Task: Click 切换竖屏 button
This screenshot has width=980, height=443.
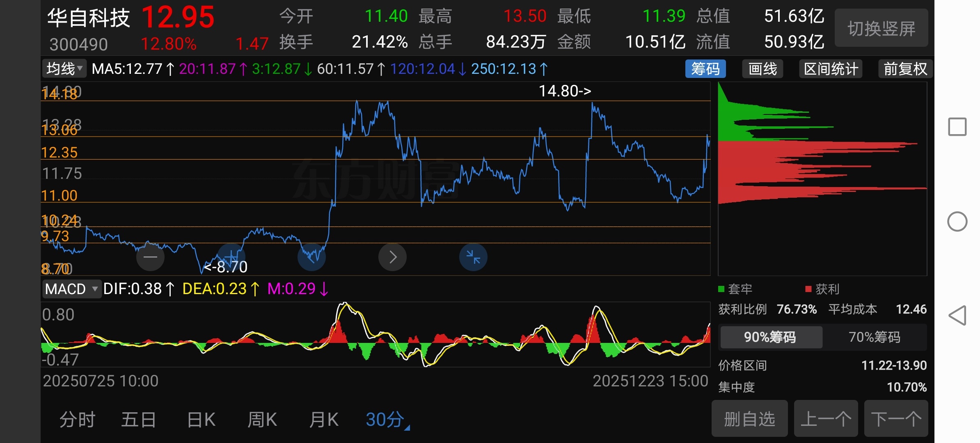Action: 881,29
